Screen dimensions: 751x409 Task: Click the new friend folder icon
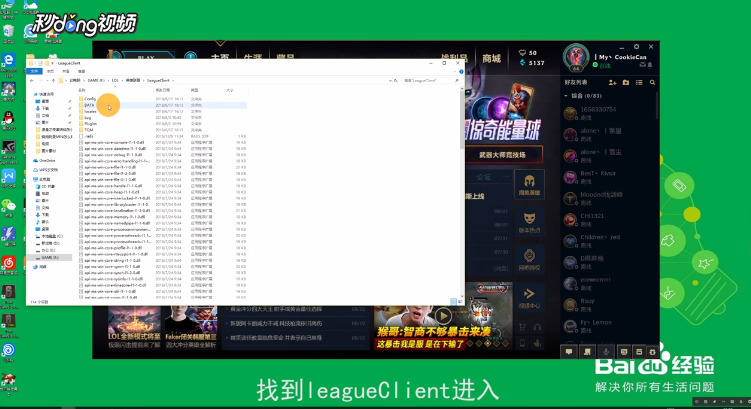(626, 82)
